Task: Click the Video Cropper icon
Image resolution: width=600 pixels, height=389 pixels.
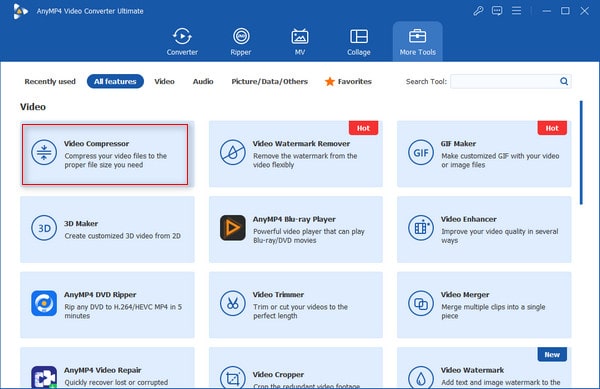Action: (233, 378)
